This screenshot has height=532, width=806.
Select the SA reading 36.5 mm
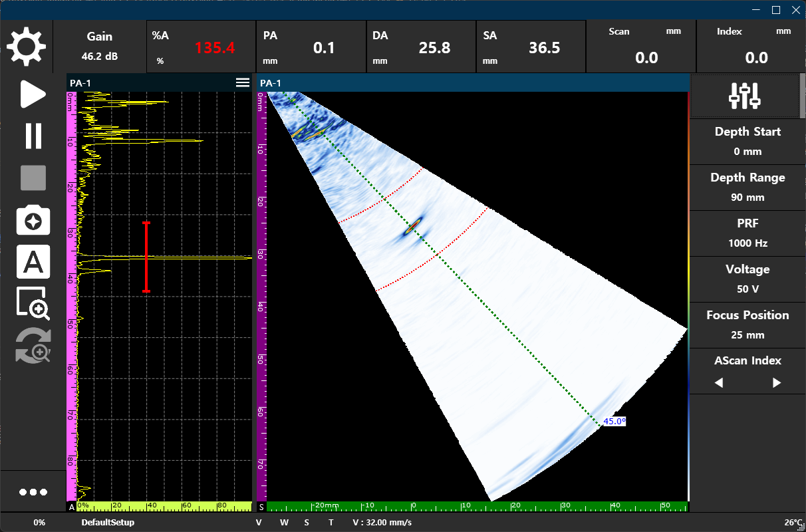(531, 47)
